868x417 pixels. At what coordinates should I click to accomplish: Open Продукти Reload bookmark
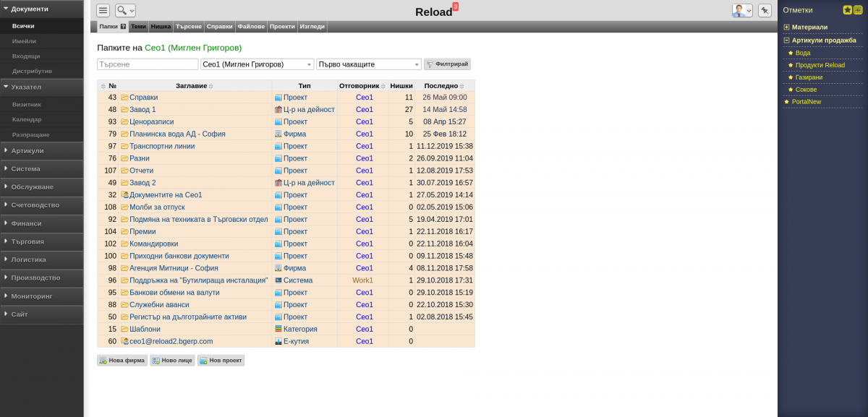tap(820, 65)
